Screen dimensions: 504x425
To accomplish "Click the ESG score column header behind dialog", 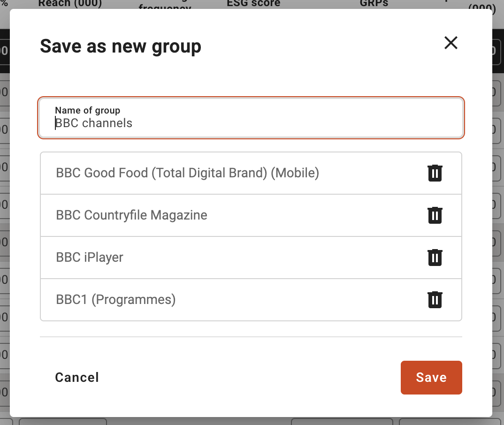I will point(253,4).
